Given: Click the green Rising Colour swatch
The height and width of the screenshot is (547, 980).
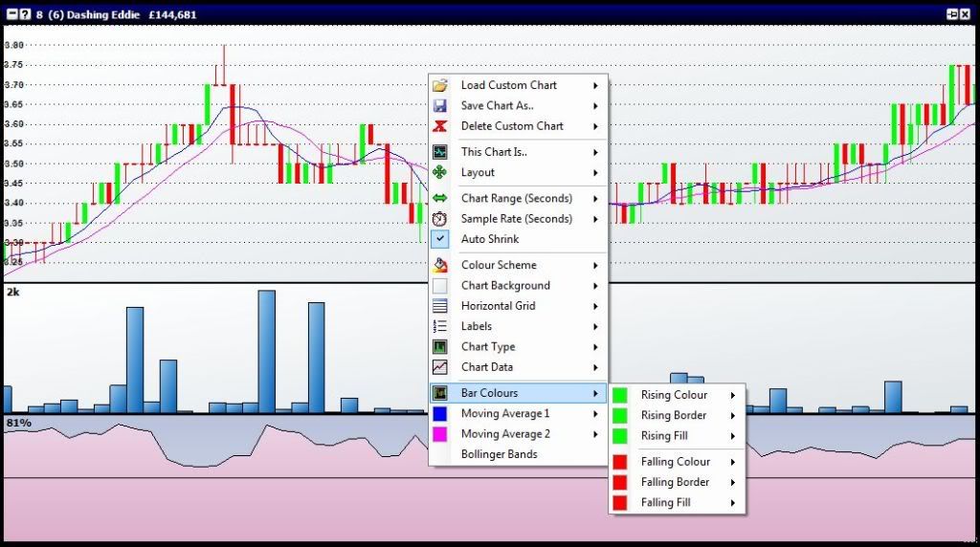Looking at the screenshot, I should click(x=620, y=395).
